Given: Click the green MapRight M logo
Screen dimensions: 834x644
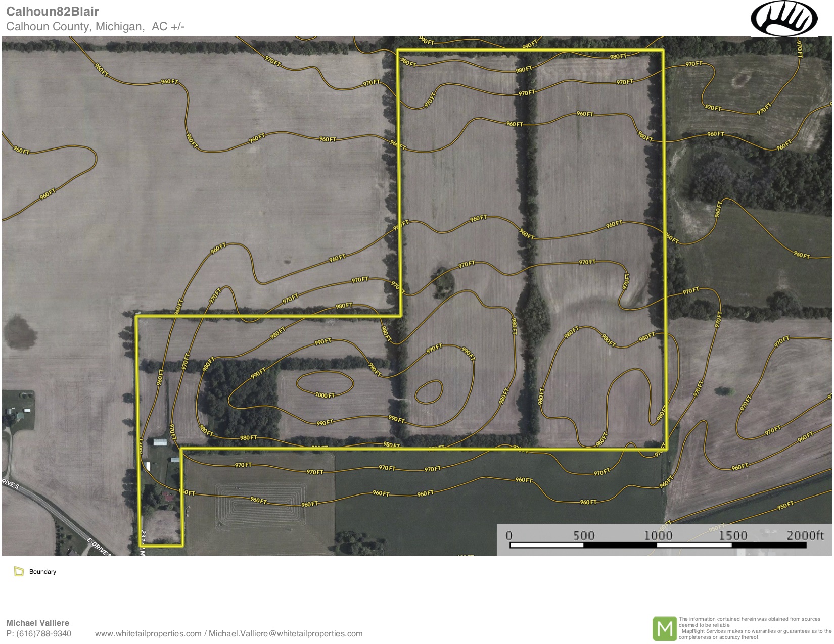Looking at the screenshot, I should click(x=664, y=629).
